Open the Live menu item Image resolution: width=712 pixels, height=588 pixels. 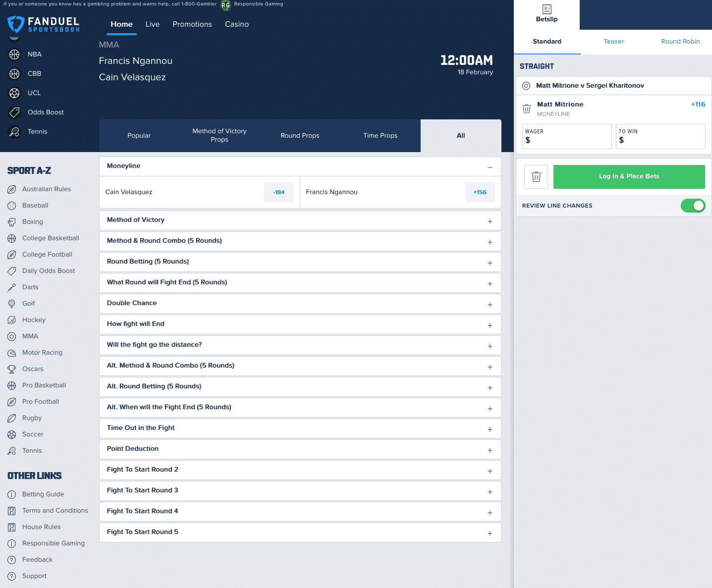(153, 24)
